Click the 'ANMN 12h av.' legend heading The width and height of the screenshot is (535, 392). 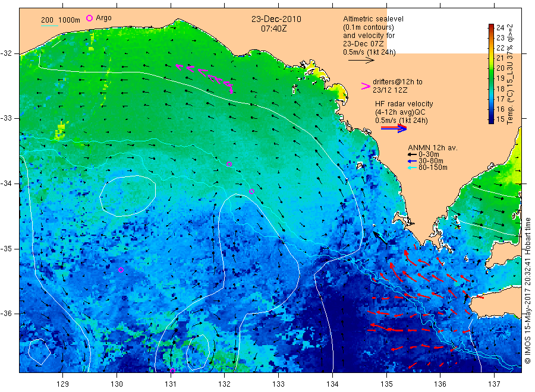[433, 148]
